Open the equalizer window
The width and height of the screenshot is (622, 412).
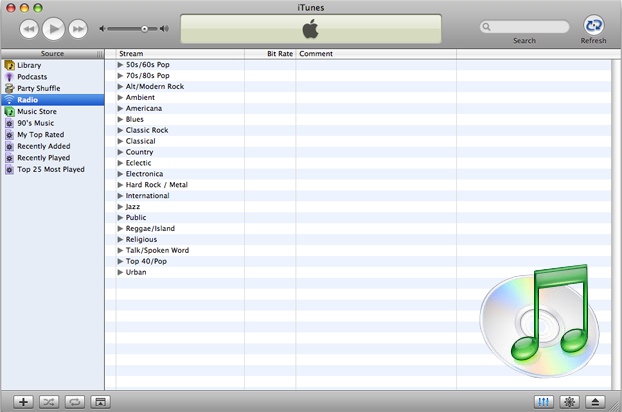point(544,401)
